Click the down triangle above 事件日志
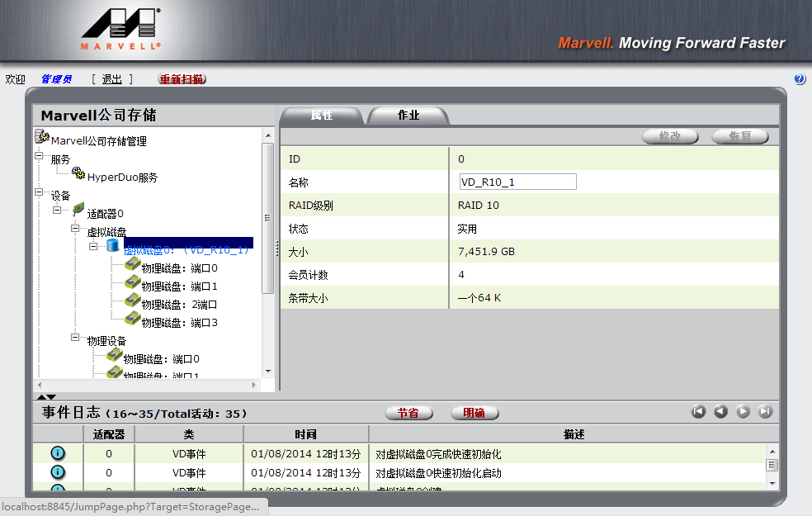Viewport: 812px width, 516px height. (51, 397)
